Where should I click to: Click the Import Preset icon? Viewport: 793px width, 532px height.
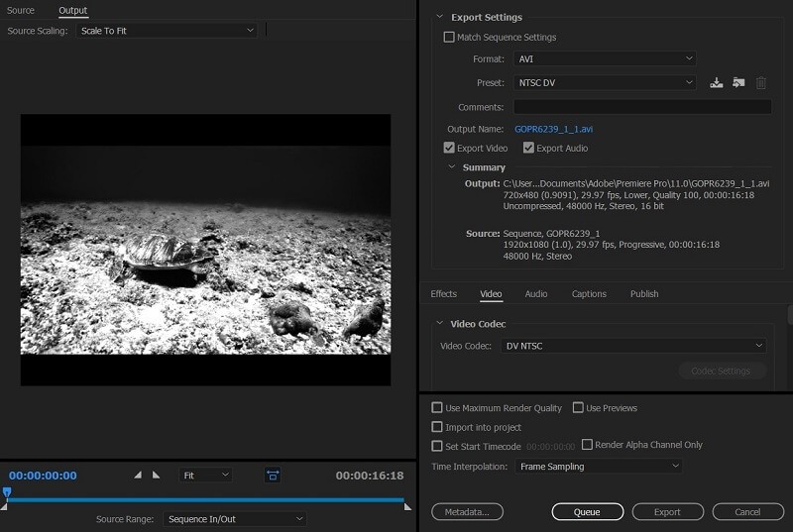738,83
